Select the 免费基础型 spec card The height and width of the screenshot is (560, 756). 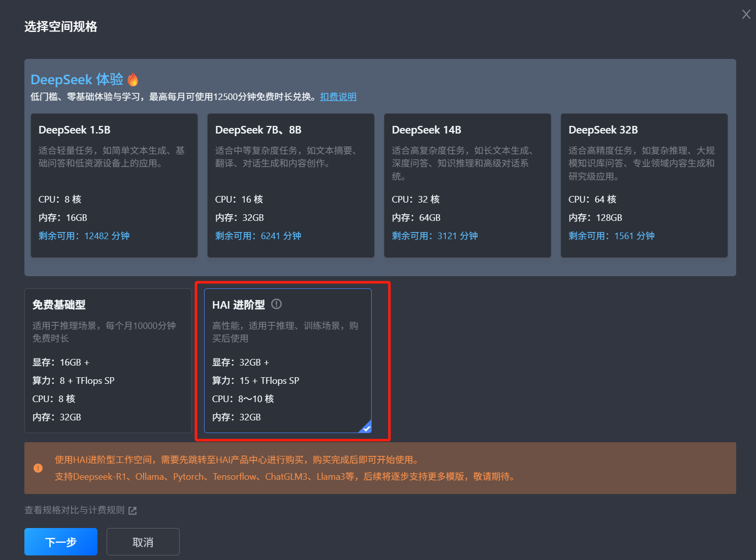click(x=108, y=360)
